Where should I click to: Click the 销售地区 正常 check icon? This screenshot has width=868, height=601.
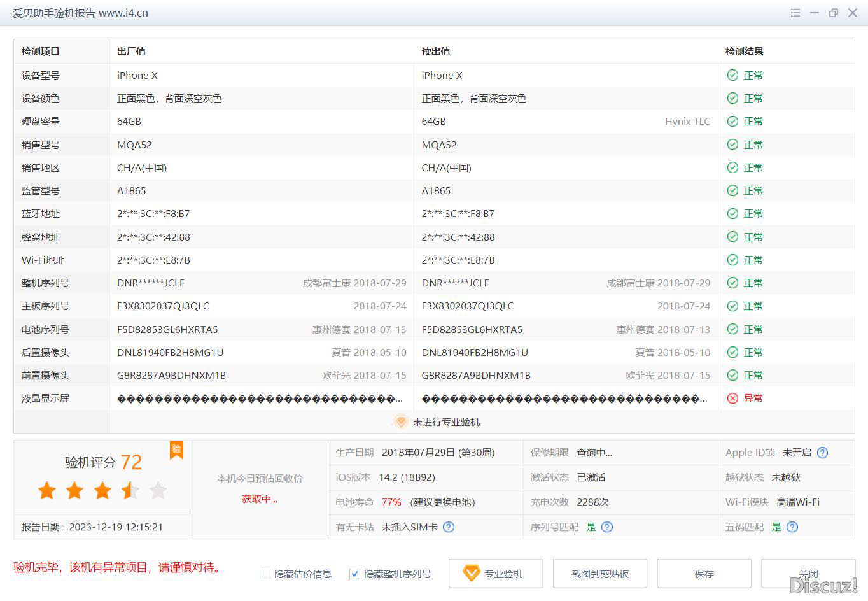(732, 167)
